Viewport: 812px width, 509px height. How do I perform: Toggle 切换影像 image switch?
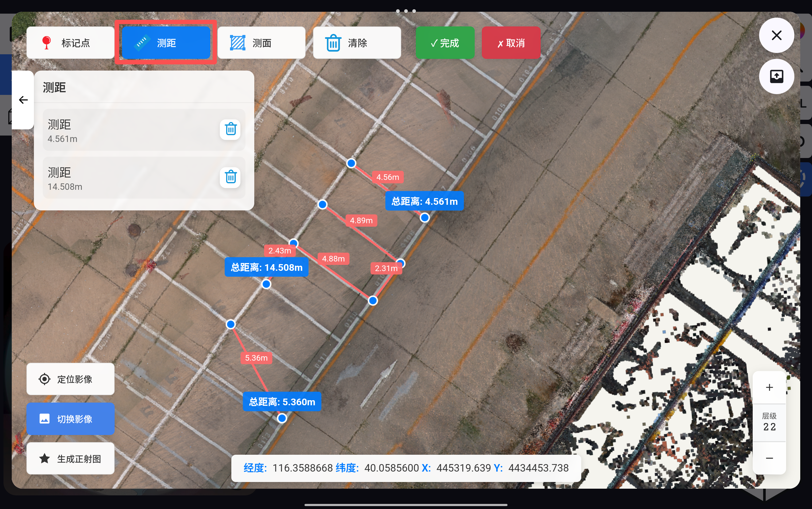70,419
